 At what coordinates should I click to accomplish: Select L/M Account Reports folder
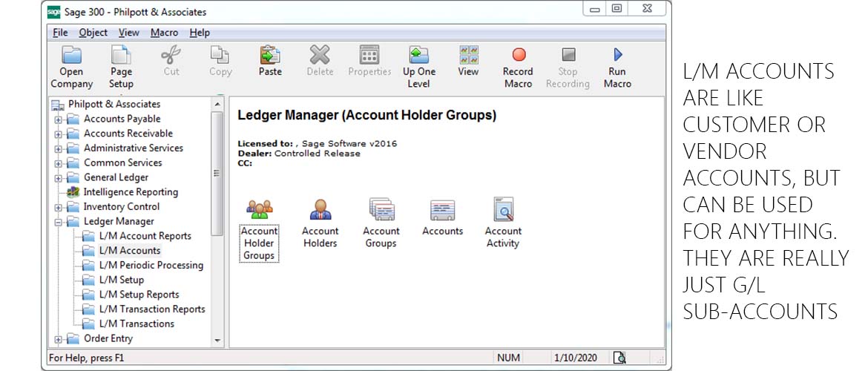(x=145, y=236)
